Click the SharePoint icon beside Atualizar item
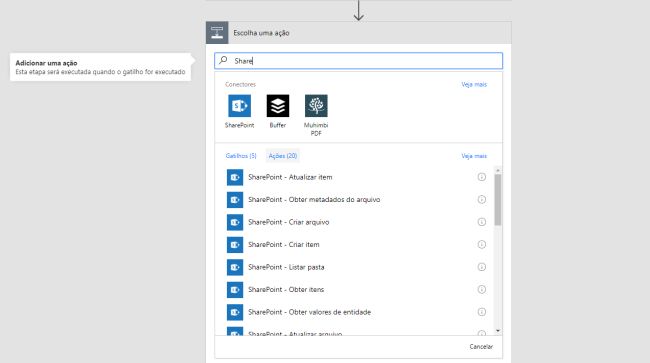The height and width of the screenshot is (363, 650). [x=235, y=177]
